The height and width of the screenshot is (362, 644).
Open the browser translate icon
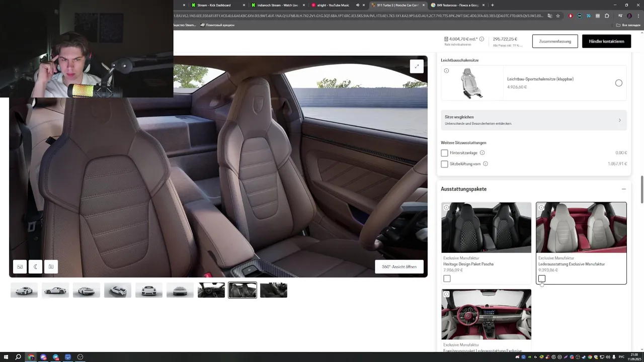[549, 16]
